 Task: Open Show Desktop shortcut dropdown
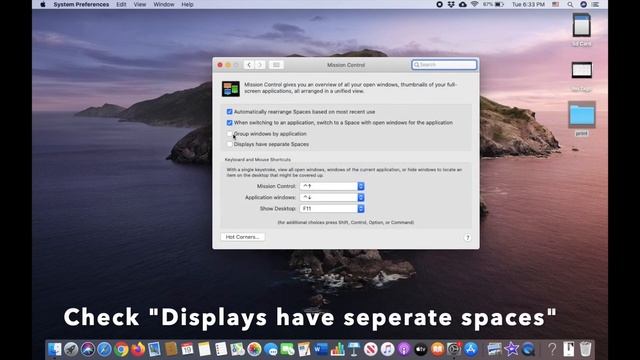[332, 209]
